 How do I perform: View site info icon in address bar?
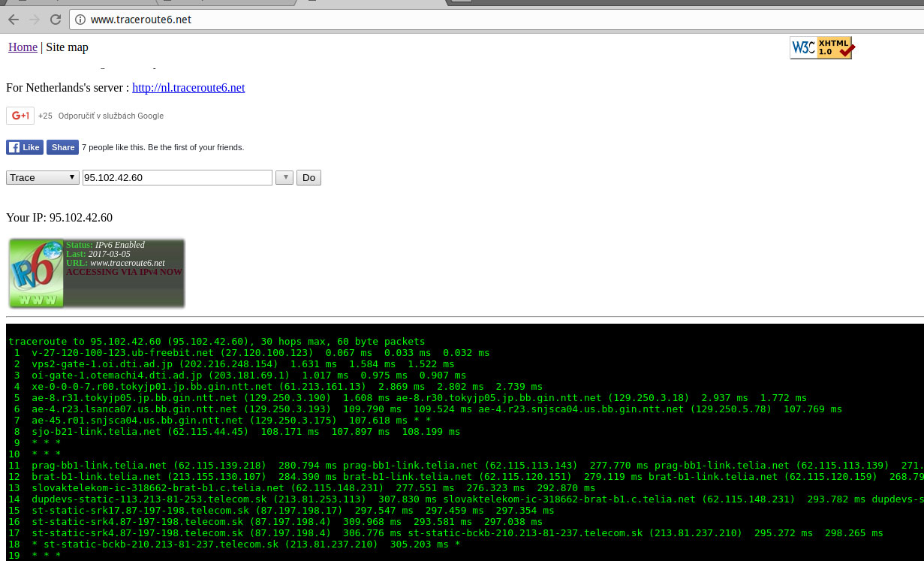pos(80,20)
